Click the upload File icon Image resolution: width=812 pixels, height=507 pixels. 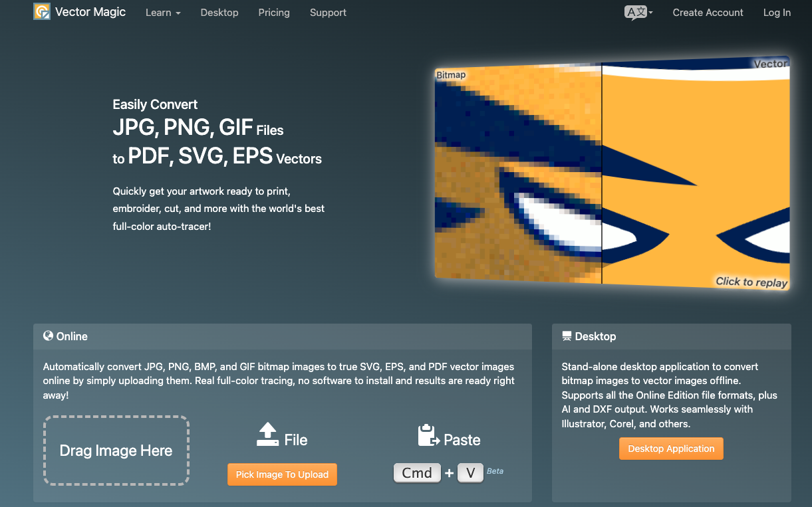[267, 434]
